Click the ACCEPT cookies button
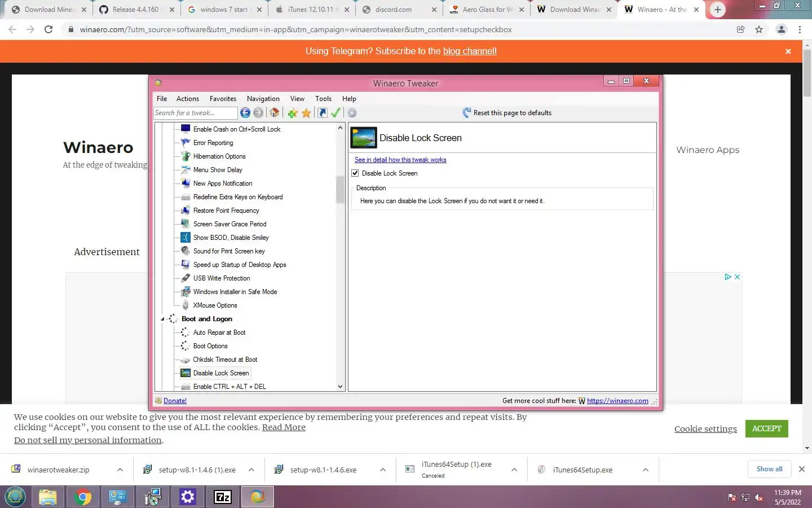The height and width of the screenshot is (508, 812). (766, 428)
